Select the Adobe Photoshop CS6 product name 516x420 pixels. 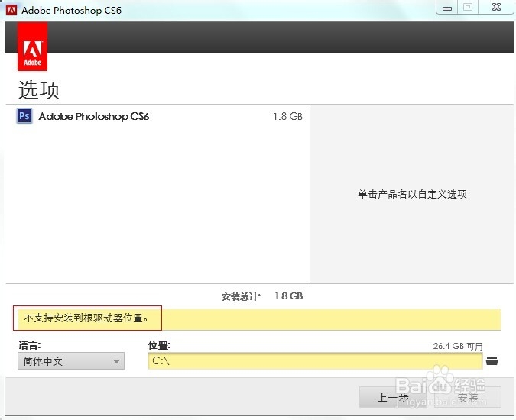point(94,116)
